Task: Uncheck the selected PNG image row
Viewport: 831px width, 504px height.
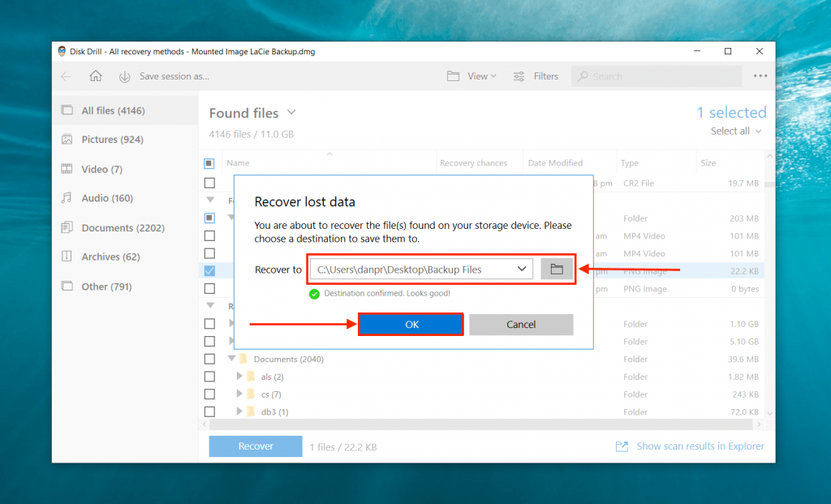Action: tap(209, 270)
